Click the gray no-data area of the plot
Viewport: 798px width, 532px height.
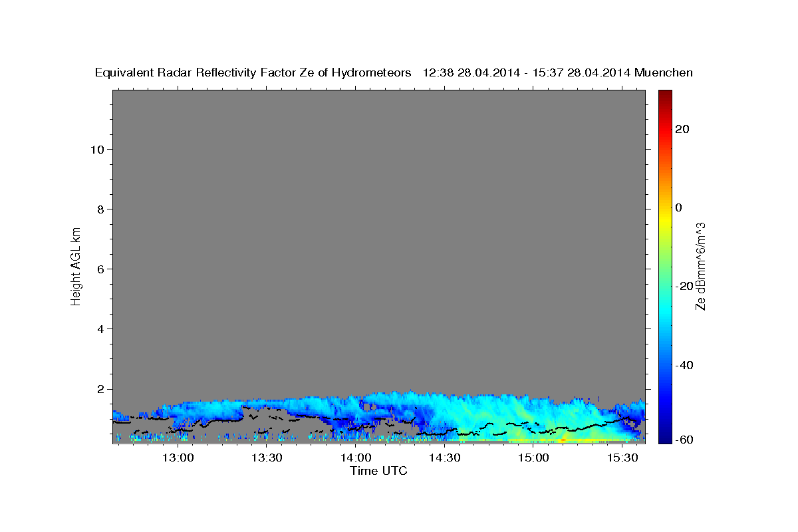(378, 239)
